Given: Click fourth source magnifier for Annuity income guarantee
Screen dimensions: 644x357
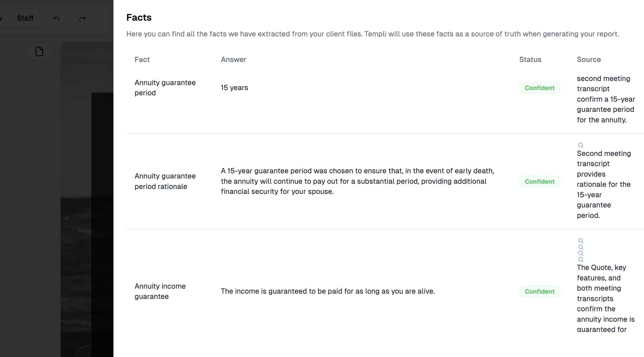Looking at the screenshot, I should tap(581, 259).
